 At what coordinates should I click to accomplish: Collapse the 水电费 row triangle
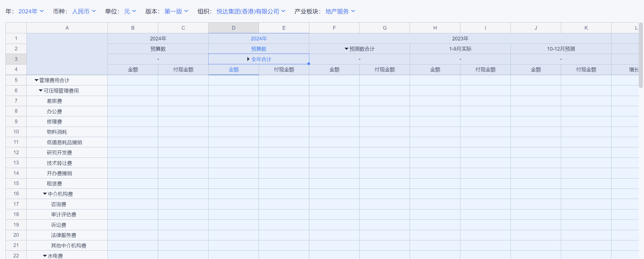tap(45, 256)
